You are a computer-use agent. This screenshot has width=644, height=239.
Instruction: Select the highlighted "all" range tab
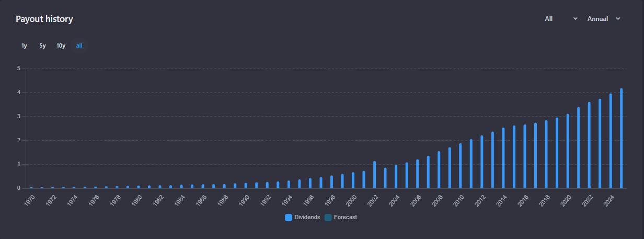tap(79, 46)
